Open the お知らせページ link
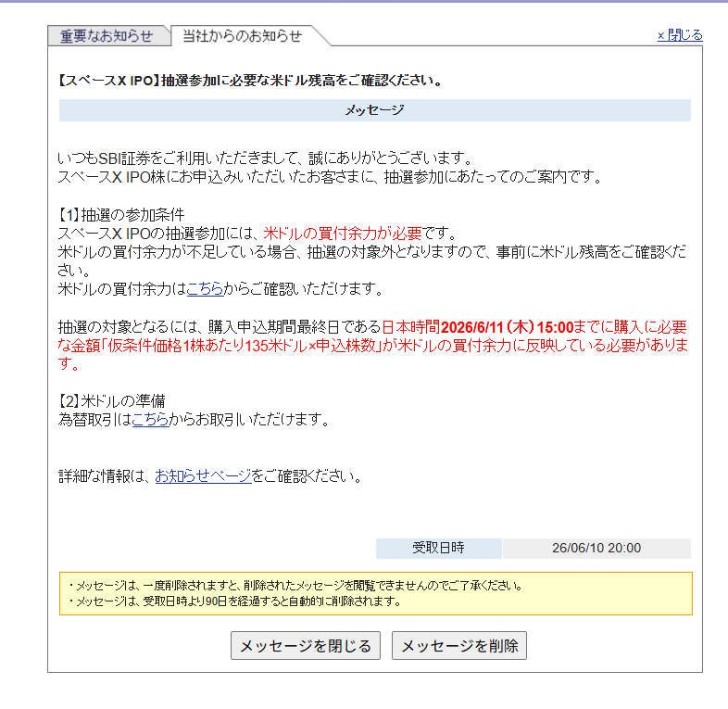Image resolution: width=728 pixels, height=709 pixels. tap(203, 475)
